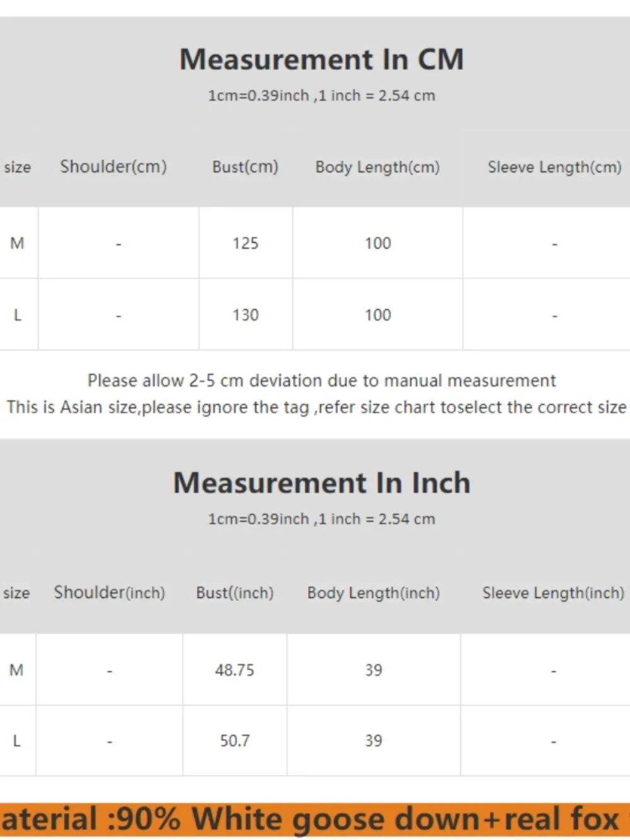The image size is (630, 840).
Task: Select the Bust(cm) column header
Action: 245,167
